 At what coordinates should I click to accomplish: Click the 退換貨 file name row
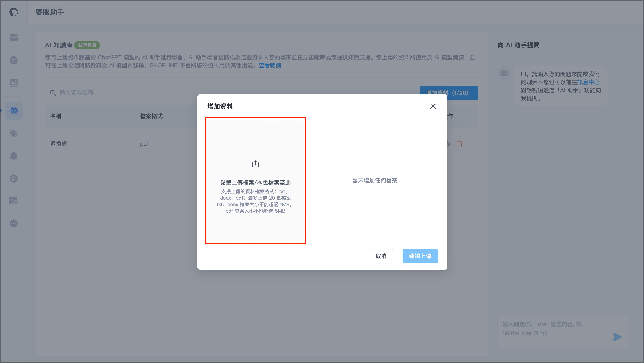pos(58,144)
